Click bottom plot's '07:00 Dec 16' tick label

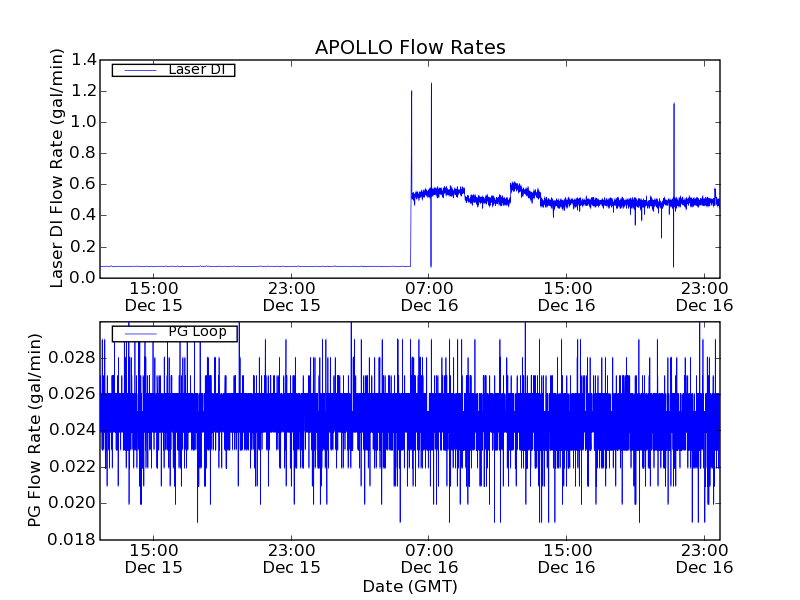point(429,559)
